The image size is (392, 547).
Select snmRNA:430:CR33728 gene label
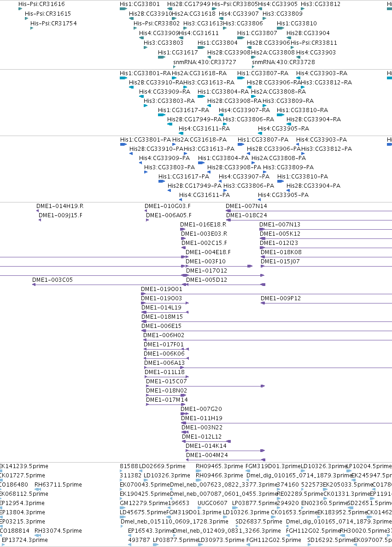(x=283, y=62)
